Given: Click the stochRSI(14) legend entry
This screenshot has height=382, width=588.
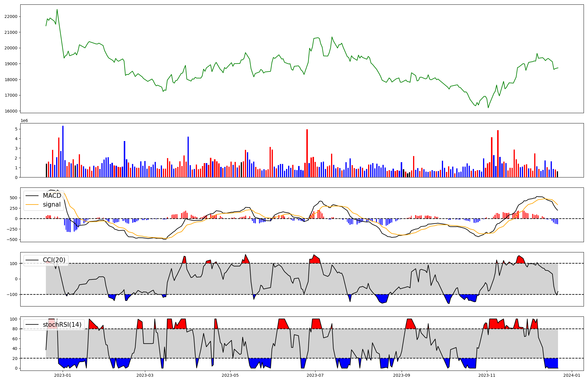Looking at the screenshot, I should point(62,325).
